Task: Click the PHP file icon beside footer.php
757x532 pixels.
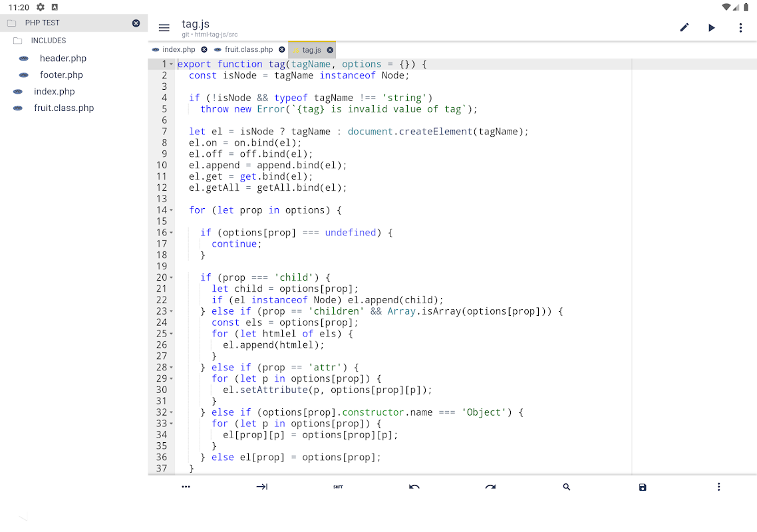Action: [24, 75]
